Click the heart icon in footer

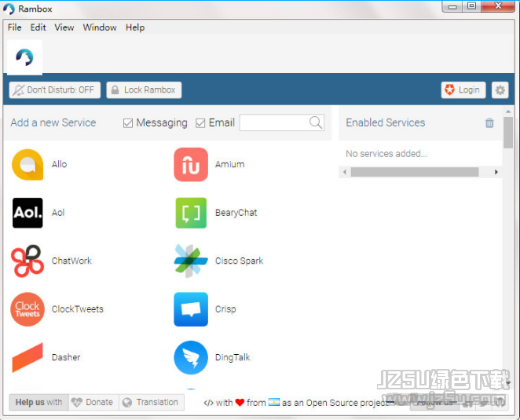pyautogui.click(x=240, y=403)
